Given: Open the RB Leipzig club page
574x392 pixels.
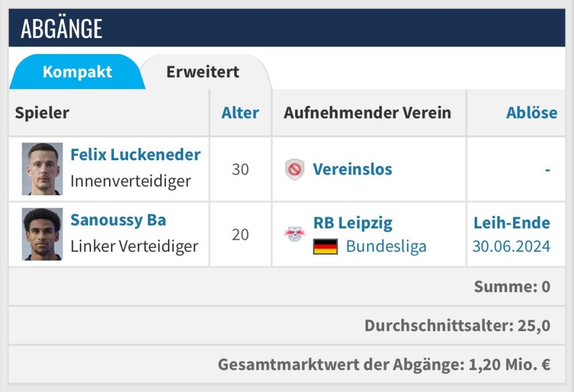Looking at the screenshot, I should click(x=353, y=223).
